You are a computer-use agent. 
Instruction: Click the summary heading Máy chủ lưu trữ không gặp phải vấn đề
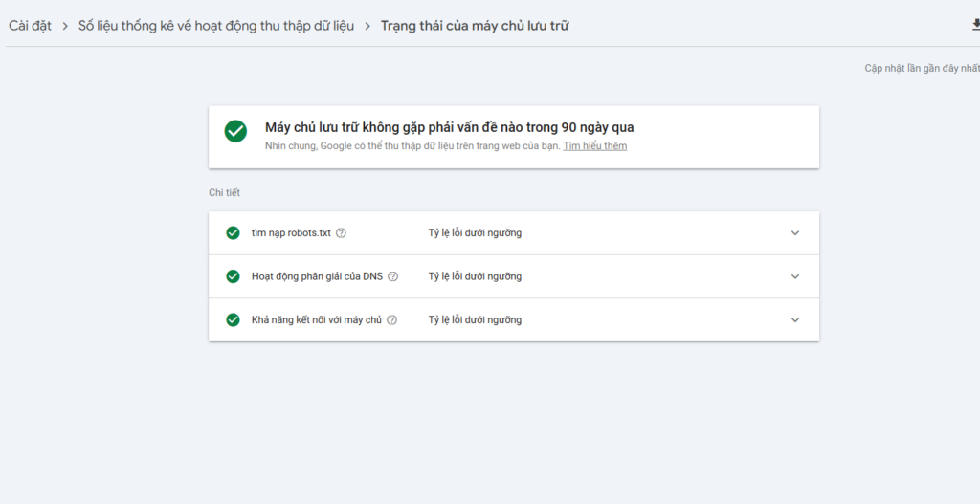pyautogui.click(x=449, y=127)
